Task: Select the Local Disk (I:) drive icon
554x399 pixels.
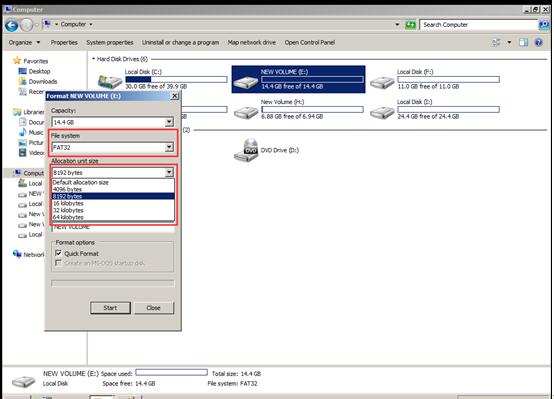Action: coord(382,113)
